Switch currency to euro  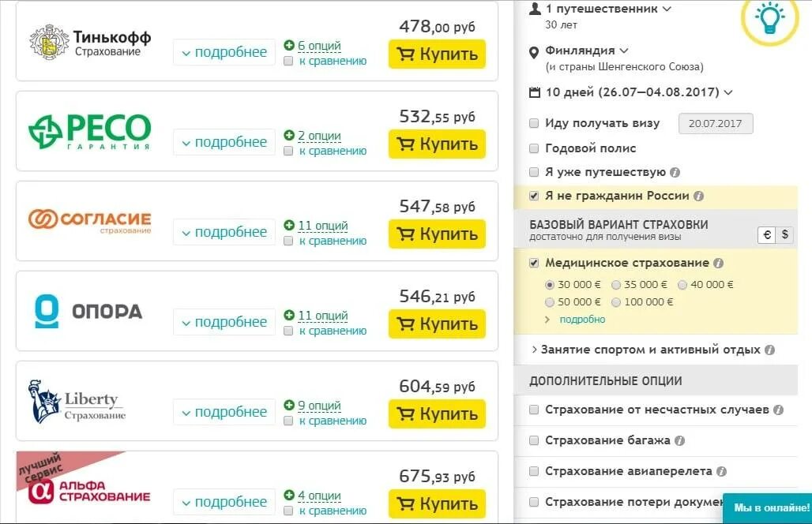(766, 234)
